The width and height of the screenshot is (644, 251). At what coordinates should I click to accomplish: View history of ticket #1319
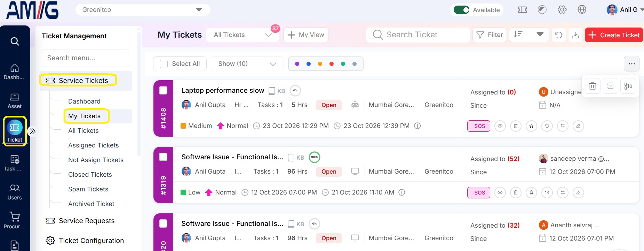(547, 192)
